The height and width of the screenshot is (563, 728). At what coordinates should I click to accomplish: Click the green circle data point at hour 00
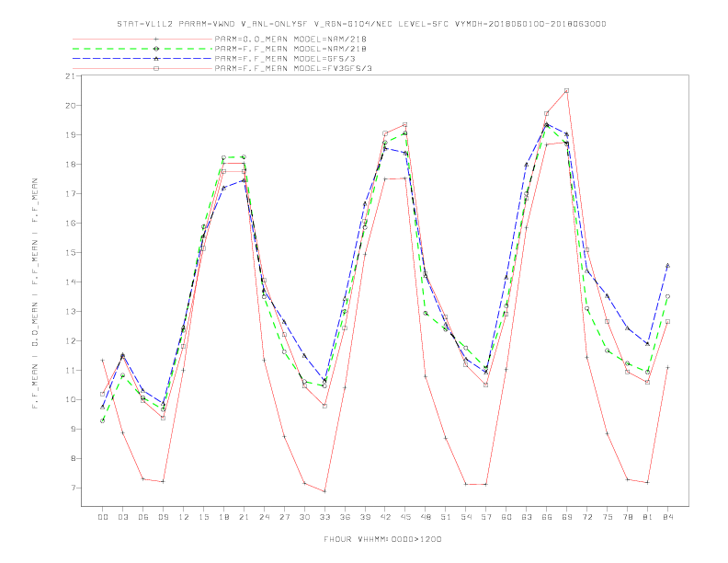click(x=103, y=420)
